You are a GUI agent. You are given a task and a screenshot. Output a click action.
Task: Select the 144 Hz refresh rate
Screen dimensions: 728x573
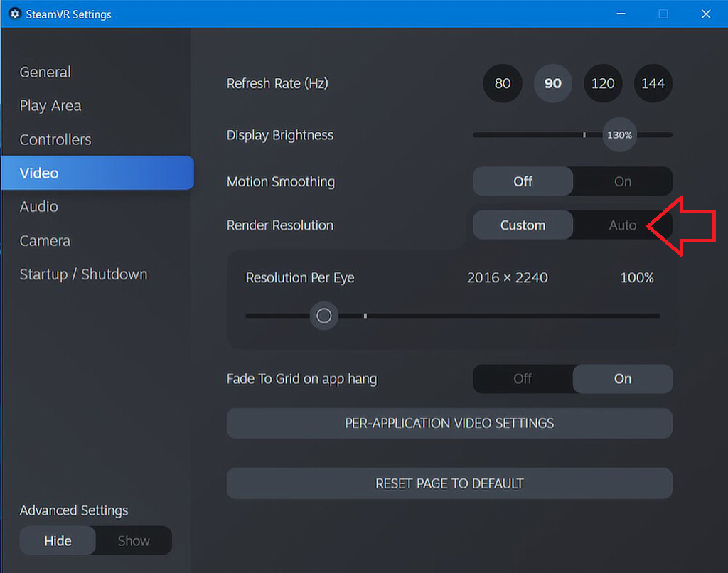coord(653,83)
